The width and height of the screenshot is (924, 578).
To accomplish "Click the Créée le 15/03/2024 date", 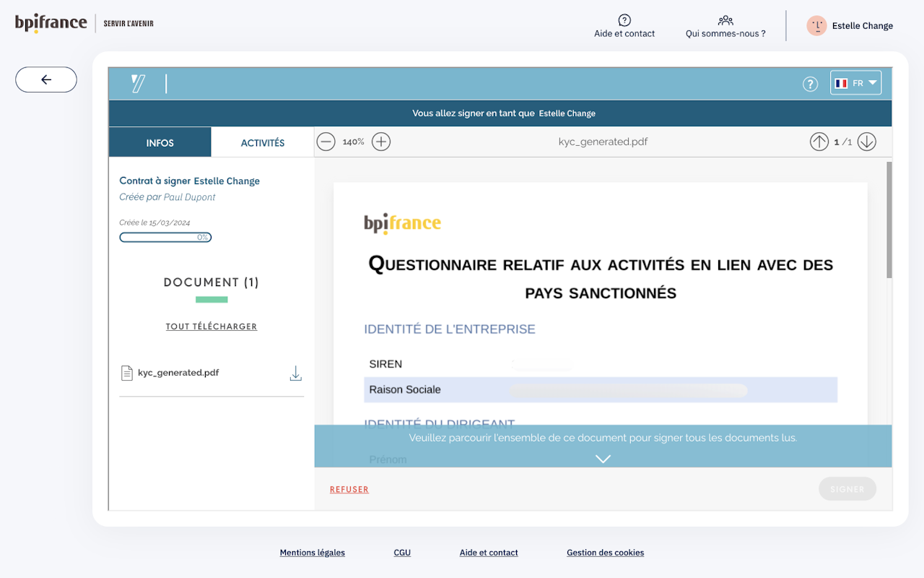I will (154, 223).
